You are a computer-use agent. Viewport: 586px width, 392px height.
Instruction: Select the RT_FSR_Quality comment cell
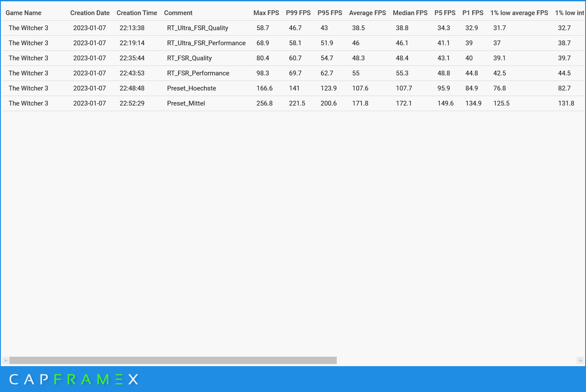(x=189, y=58)
